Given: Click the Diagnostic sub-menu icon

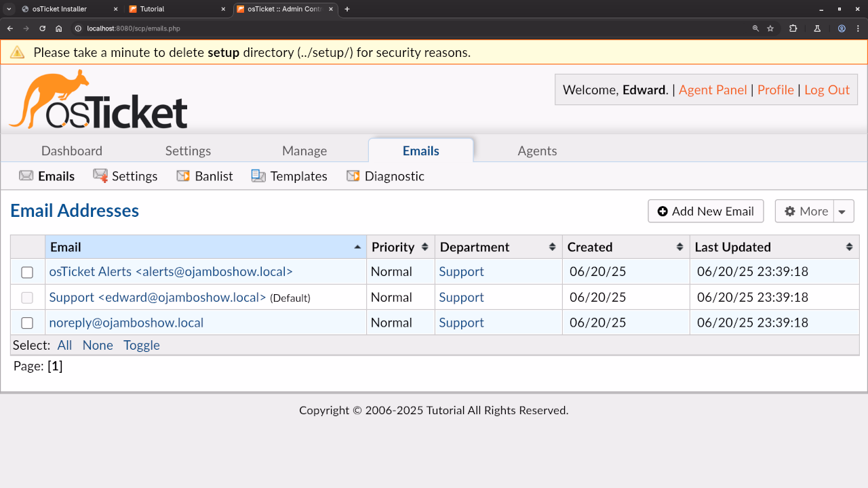Looking at the screenshot, I should coord(353,176).
